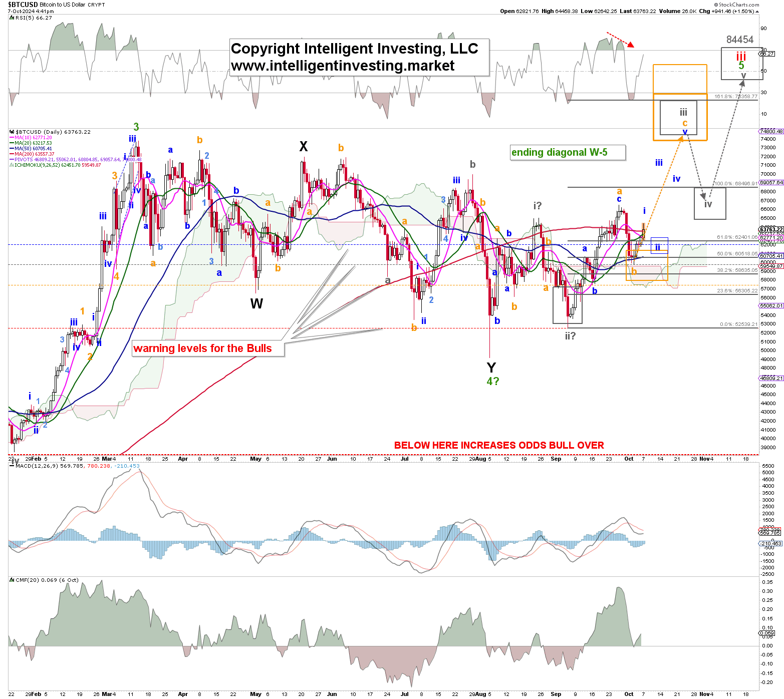Viewport: 784px width, 699px height.
Task: Click the gray i? wave label
Action: pyautogui.click(x=538, y=205)
